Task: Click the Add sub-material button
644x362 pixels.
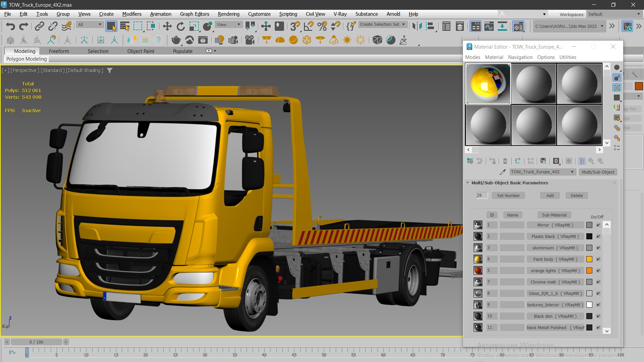Action: 550,195
